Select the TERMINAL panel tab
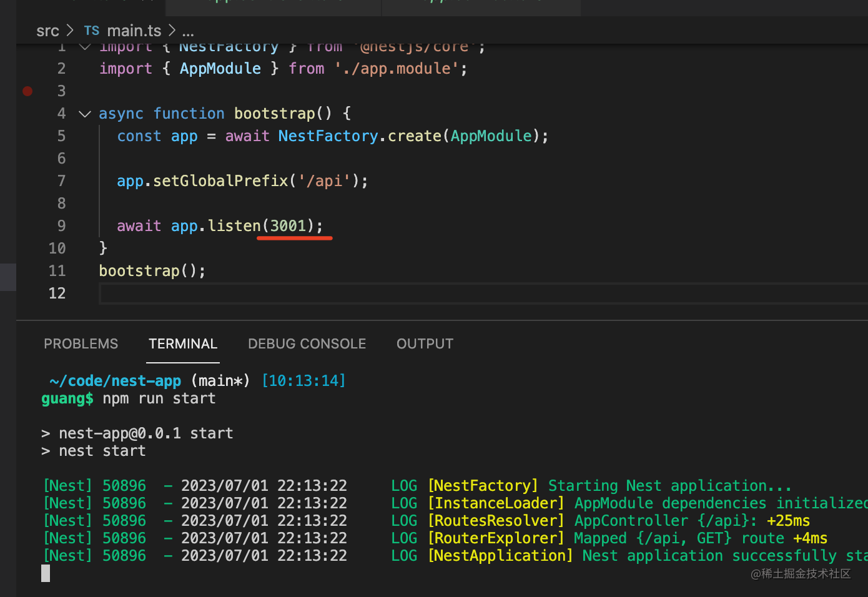The height and width of the screenshot is (597, 868). [x=183, y=344]
